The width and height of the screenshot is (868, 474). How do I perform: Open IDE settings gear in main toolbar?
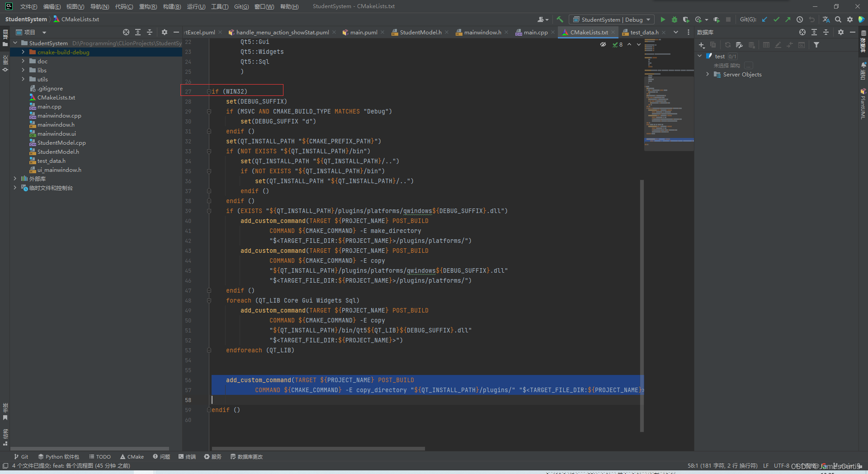coord(850,19)
